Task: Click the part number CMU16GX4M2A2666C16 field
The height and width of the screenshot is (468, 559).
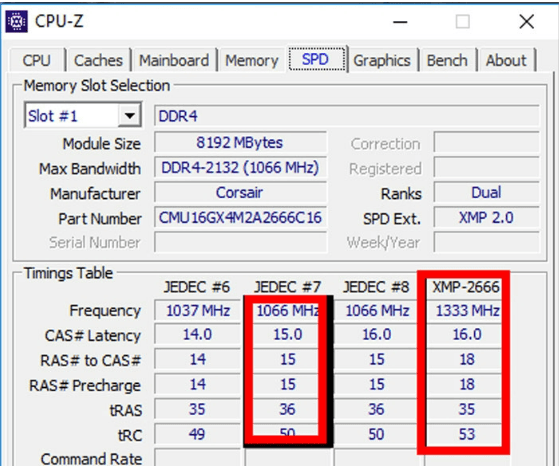Action: (x=240, y=217)
